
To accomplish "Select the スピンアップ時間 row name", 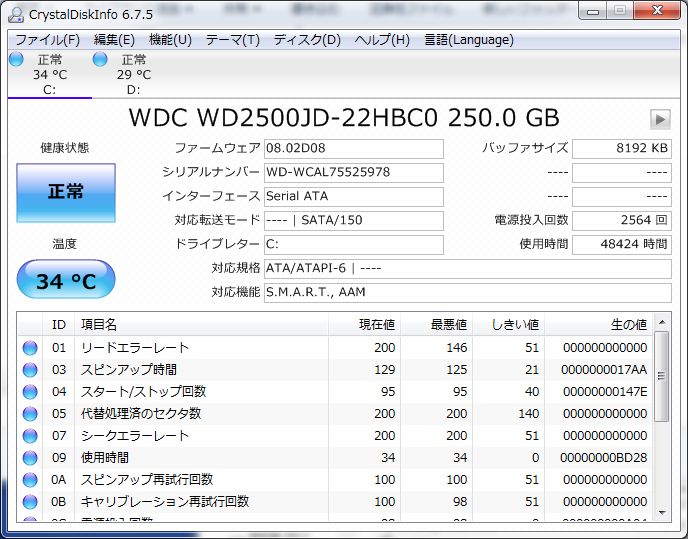I will coord(129,370).
